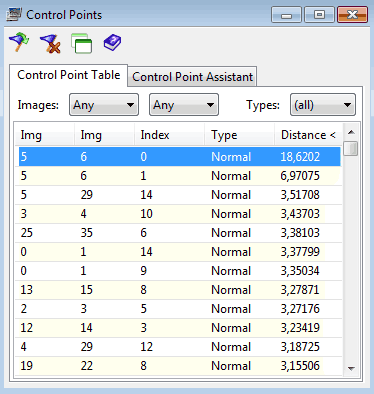Select row with distance 3,38103

(180, 233)
